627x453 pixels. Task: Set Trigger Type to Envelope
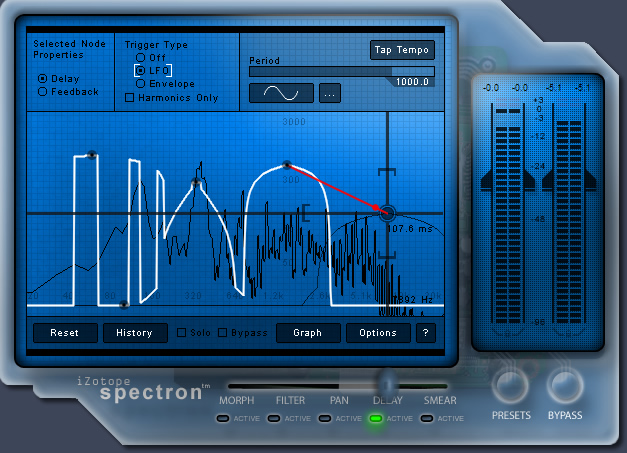(x=140, y=84)
